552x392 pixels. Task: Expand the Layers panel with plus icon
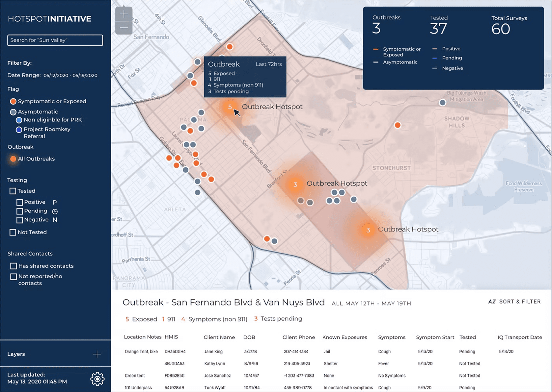click(x=97, y=354)
